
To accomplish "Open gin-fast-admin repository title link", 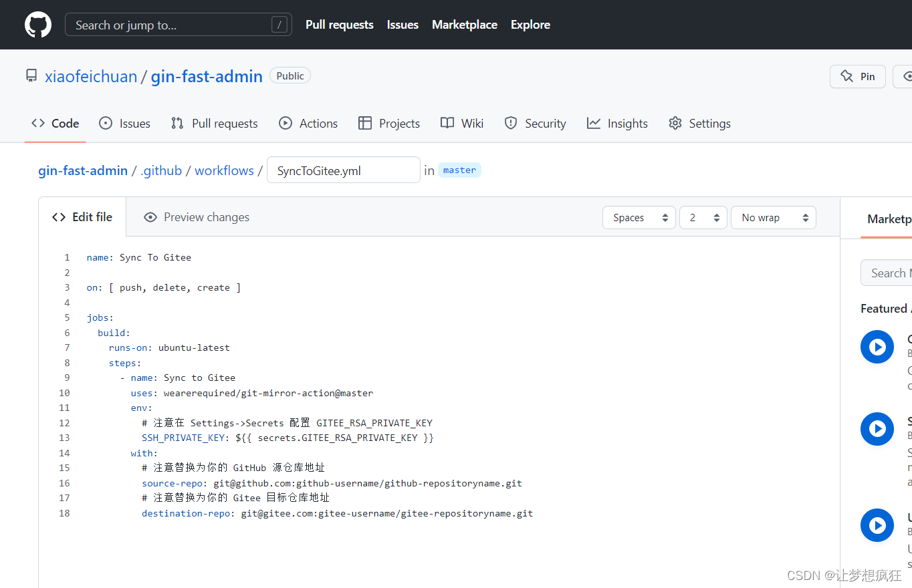I will [x=207, y=76].
